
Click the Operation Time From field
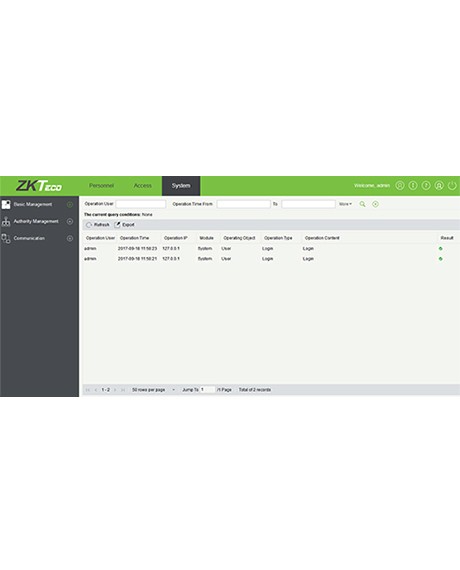pos(244,204)
